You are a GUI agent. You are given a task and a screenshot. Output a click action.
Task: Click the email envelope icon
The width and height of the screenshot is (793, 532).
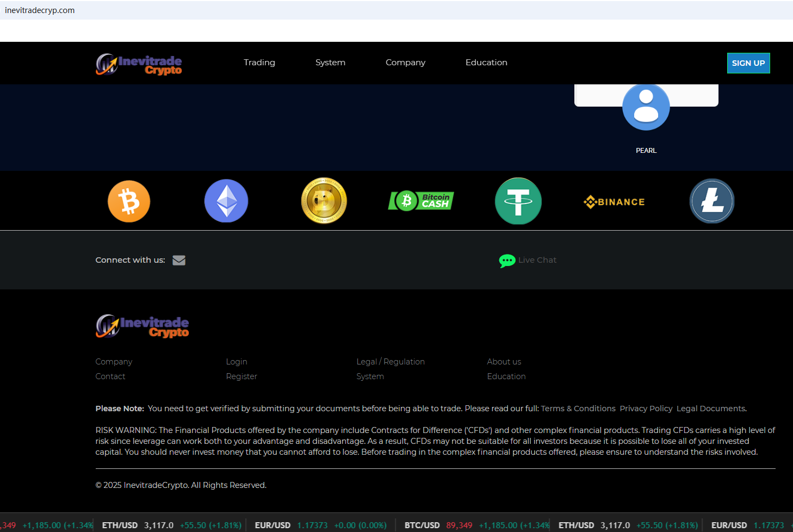pos(179,261)
